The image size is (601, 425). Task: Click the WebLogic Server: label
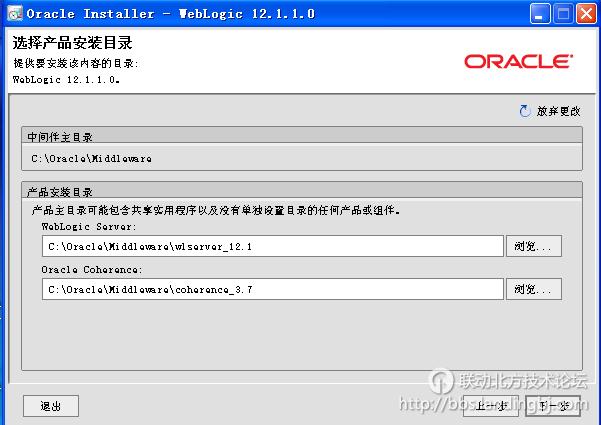(x=89, y=226)
